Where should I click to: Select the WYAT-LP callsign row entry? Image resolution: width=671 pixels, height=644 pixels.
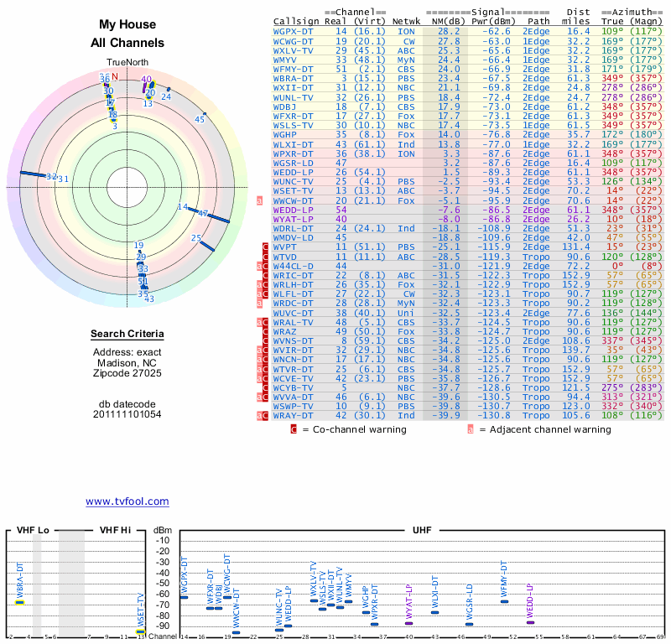[292, 219]
